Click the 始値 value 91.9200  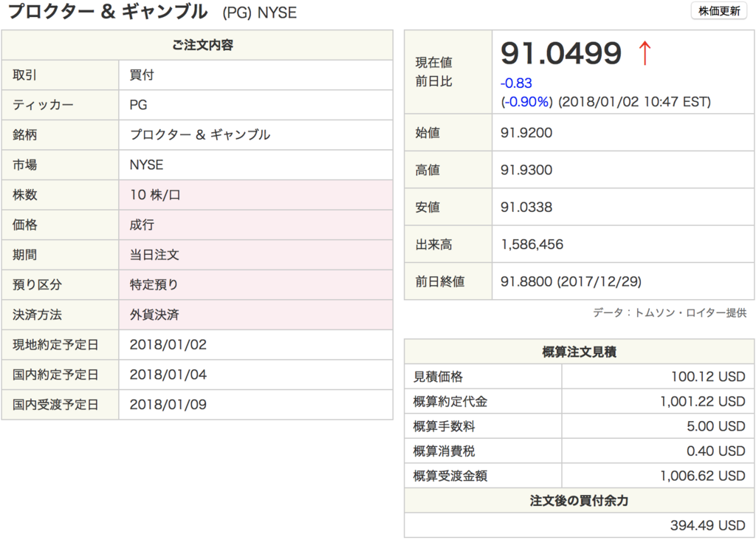pos(526,133)
